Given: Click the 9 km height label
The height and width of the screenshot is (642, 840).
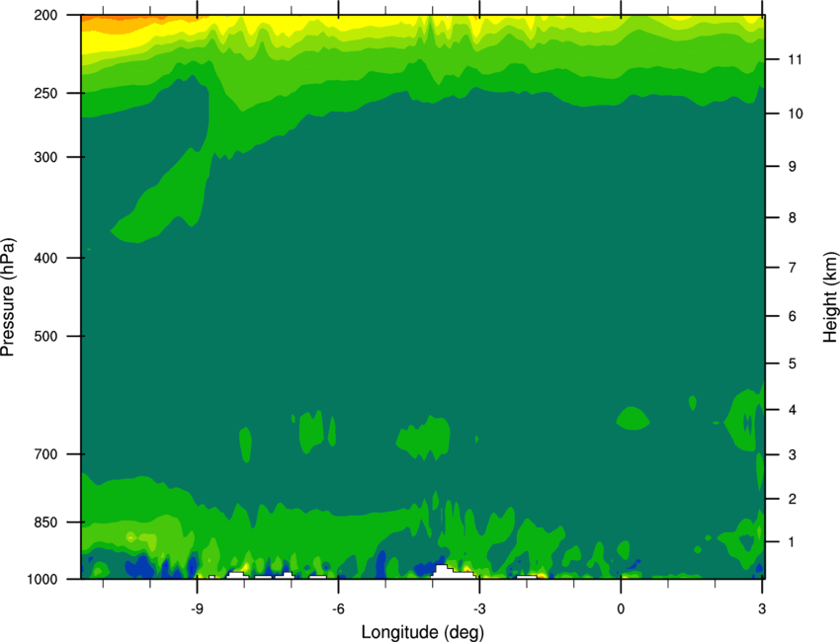Looking at the screenshot, I should 793,166.
